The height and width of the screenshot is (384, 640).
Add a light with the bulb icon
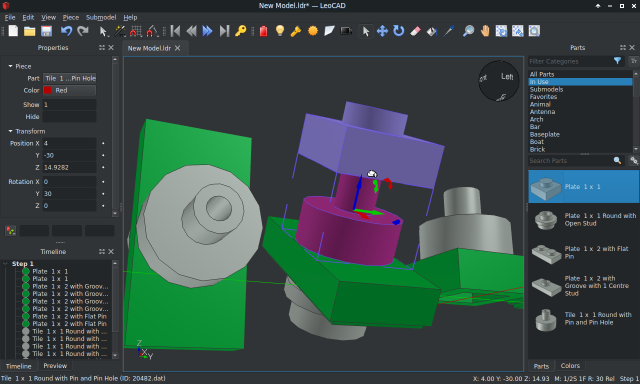[x=280, y=31]
